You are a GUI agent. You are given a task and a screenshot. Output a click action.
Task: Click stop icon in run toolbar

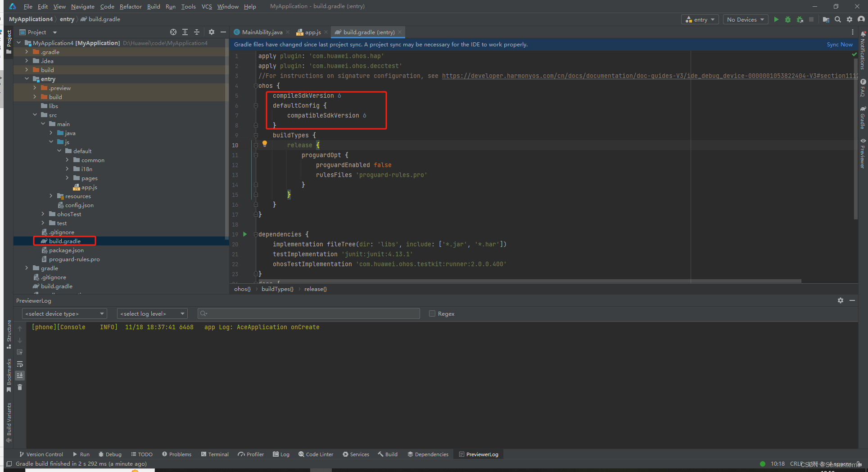click(x=811, y=19)
